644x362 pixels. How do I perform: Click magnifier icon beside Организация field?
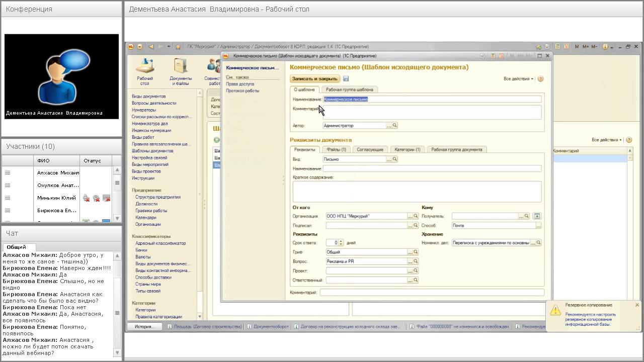tap(416, 216)
